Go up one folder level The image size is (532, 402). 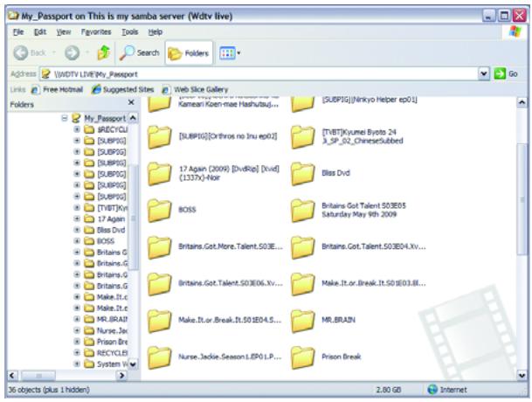click(103, 53)
